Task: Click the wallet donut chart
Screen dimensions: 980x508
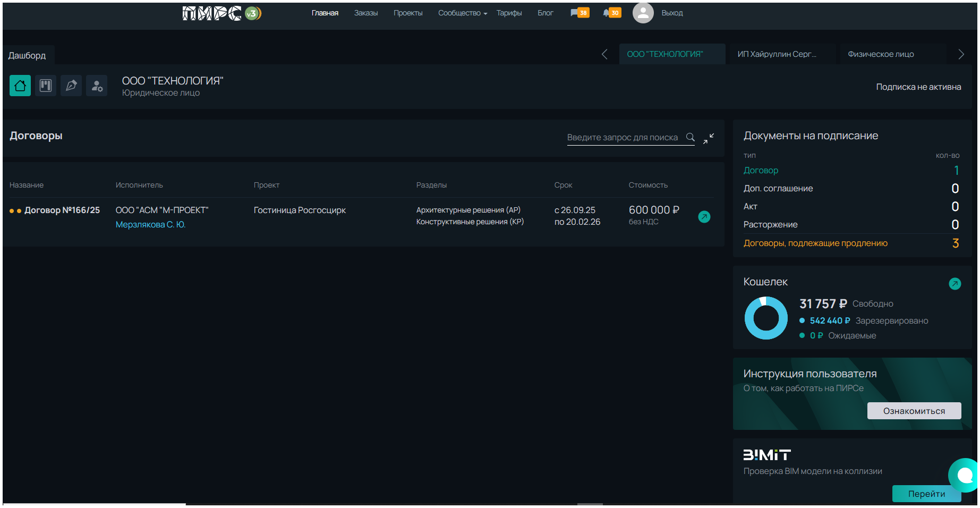Action: click(766, 318)
